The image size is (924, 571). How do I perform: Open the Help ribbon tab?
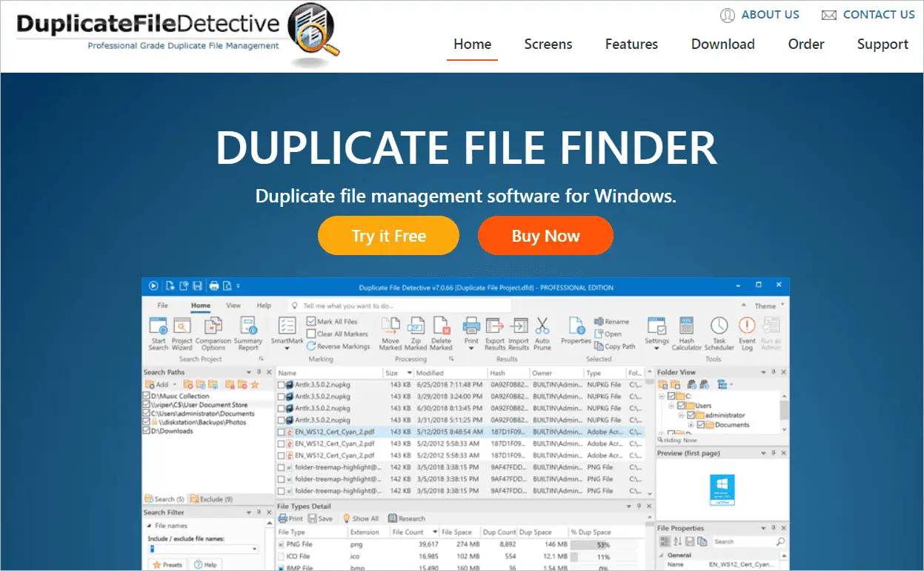tap(264, 306)
